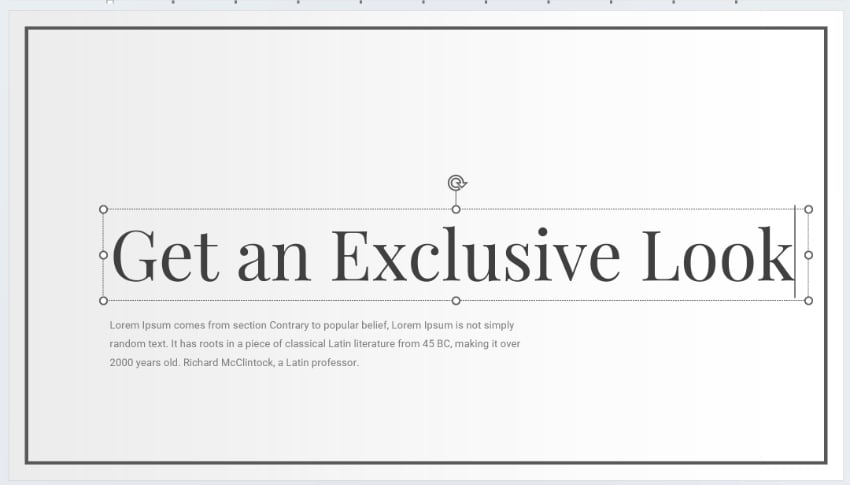Click the top-right resize handle of title box
This screenshot has height=485, width=850.
(x=808, y=209)
